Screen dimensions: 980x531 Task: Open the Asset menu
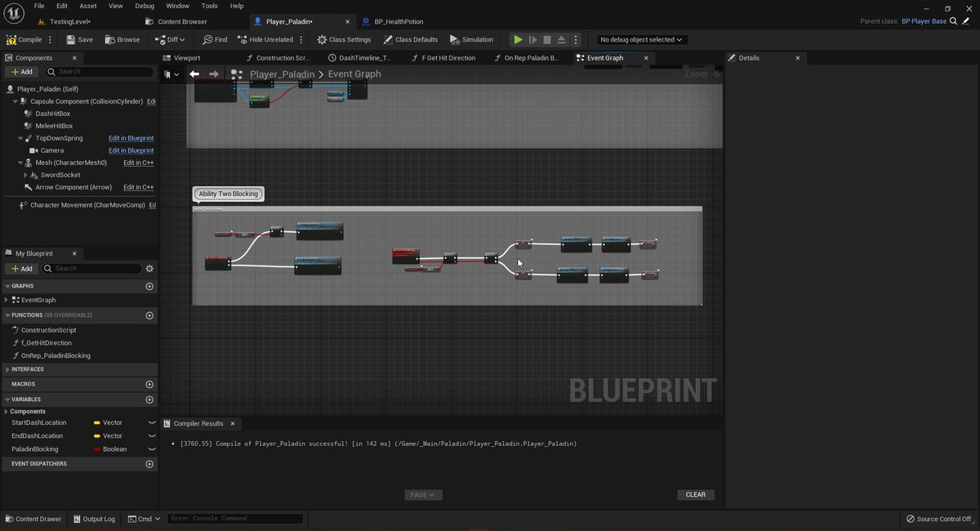point(88,6)
